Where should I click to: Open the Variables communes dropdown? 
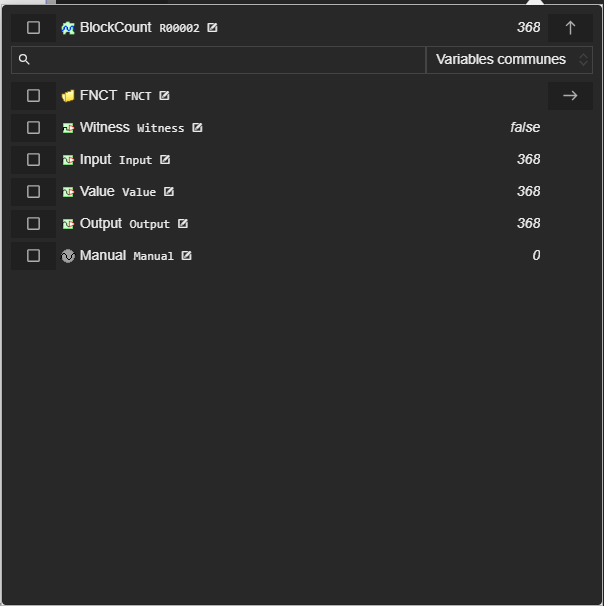(509, 60)
